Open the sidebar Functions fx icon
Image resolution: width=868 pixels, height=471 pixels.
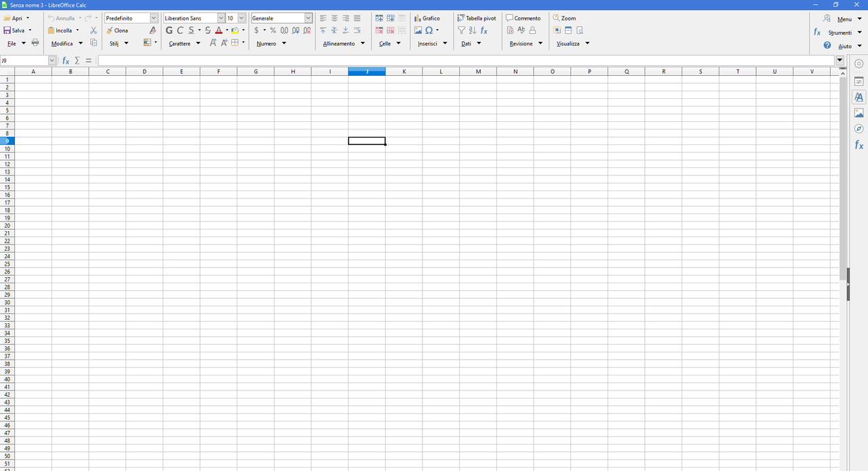coord(859,145)
